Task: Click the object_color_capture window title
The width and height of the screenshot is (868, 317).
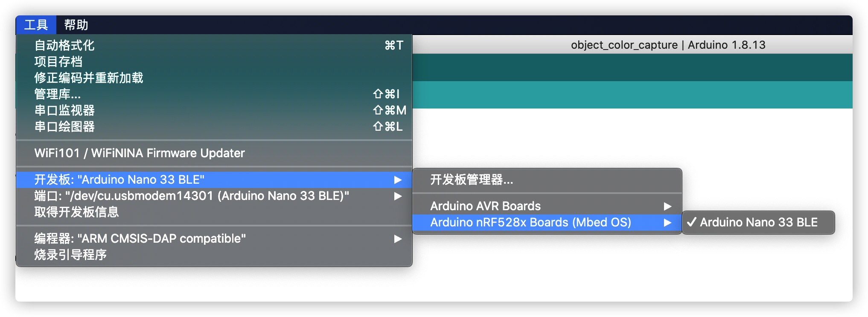Action: [x=668, y=45]
